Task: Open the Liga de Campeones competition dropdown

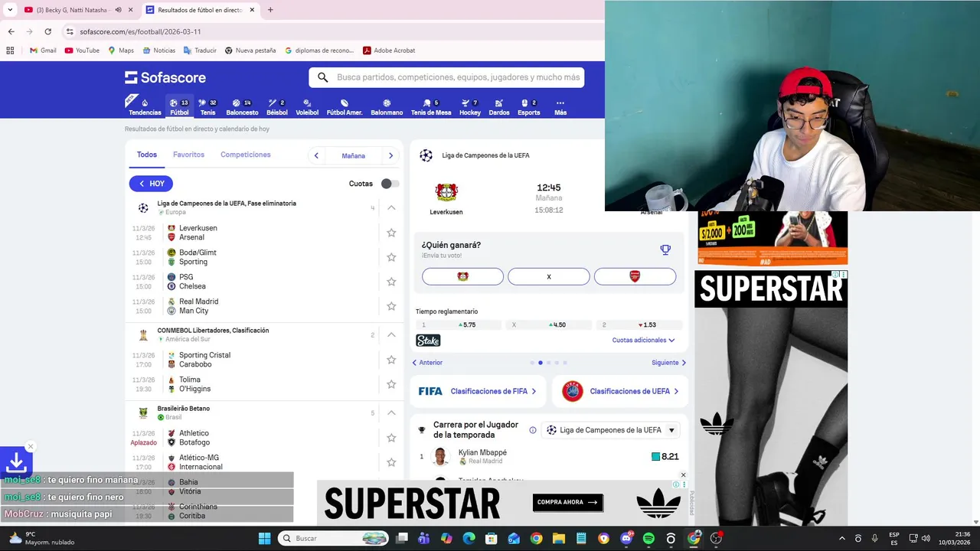Action: pos(610,430)
